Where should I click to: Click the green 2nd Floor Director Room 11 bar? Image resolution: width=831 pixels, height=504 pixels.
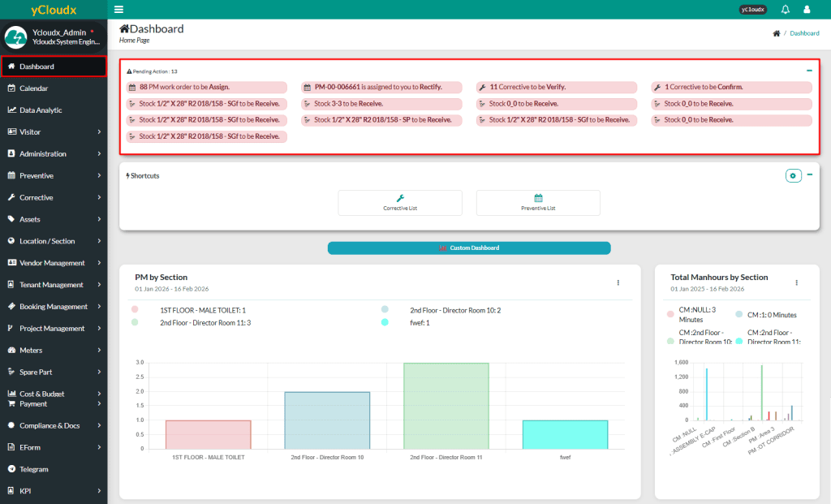[x=446, y=405]
